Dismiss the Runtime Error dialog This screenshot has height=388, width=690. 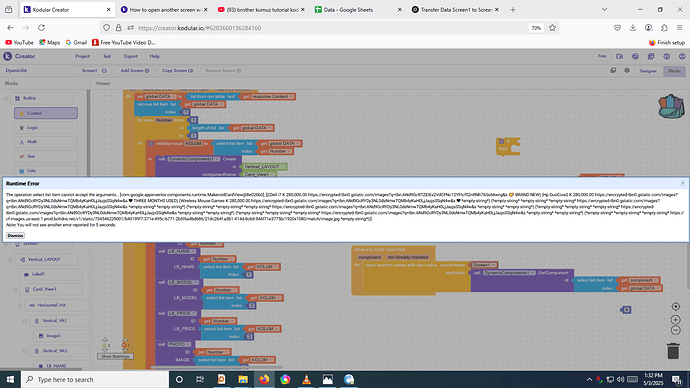15,236
